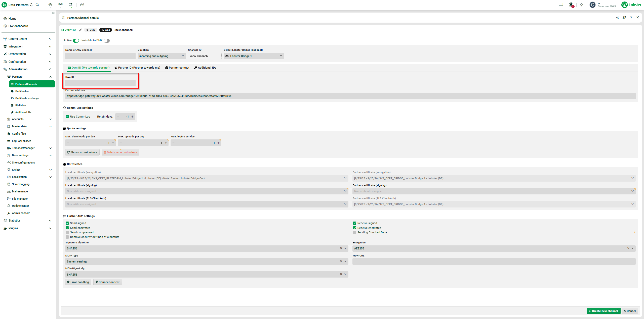Open the Direction dropdown
Screen dimensions: 644x319
(x=162, y=56)
